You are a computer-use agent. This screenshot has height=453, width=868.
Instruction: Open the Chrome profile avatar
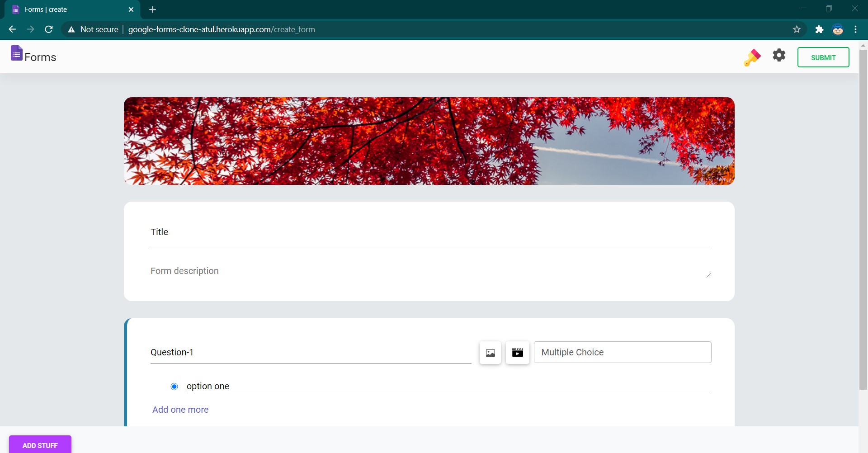coord(838,29)
